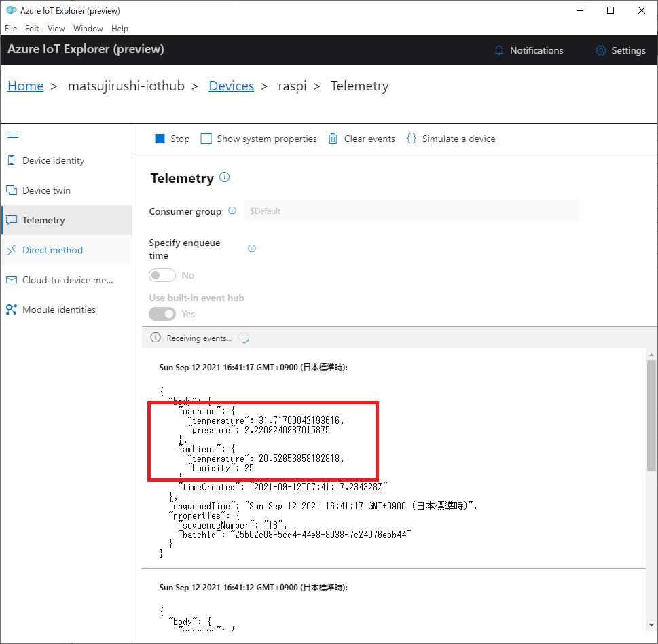
Task: Click info icon for Specify enqueue time
Action: click(x=252, y=249)
